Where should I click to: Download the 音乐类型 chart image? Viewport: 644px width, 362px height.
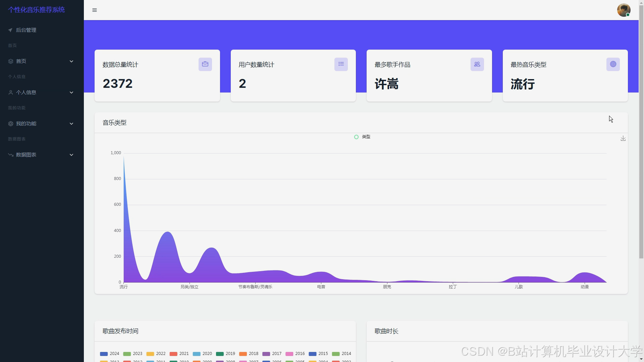623,138
